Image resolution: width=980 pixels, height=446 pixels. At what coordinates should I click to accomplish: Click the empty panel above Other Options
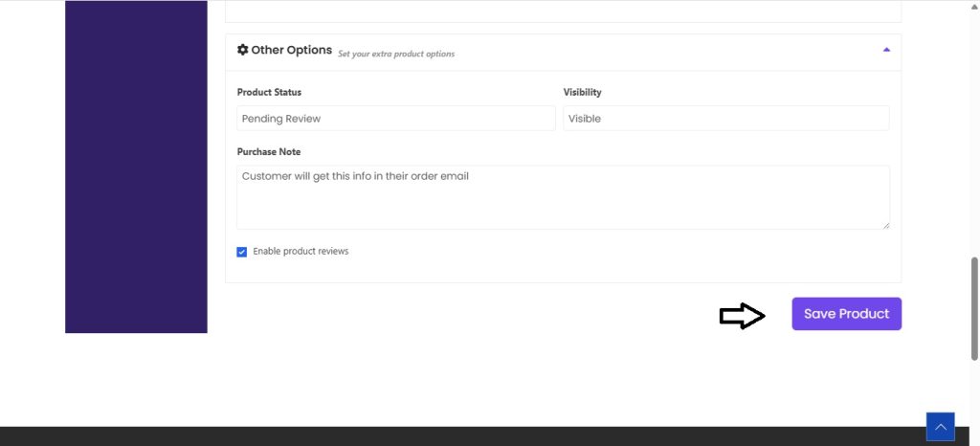pyautogui.click(x=563, y=11)
